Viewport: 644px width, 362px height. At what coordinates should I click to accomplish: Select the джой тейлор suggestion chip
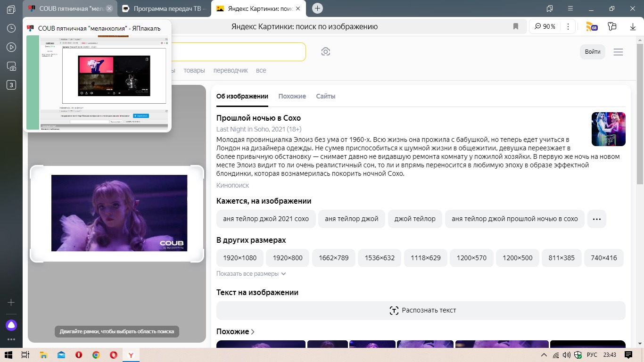tap(415, 219)
